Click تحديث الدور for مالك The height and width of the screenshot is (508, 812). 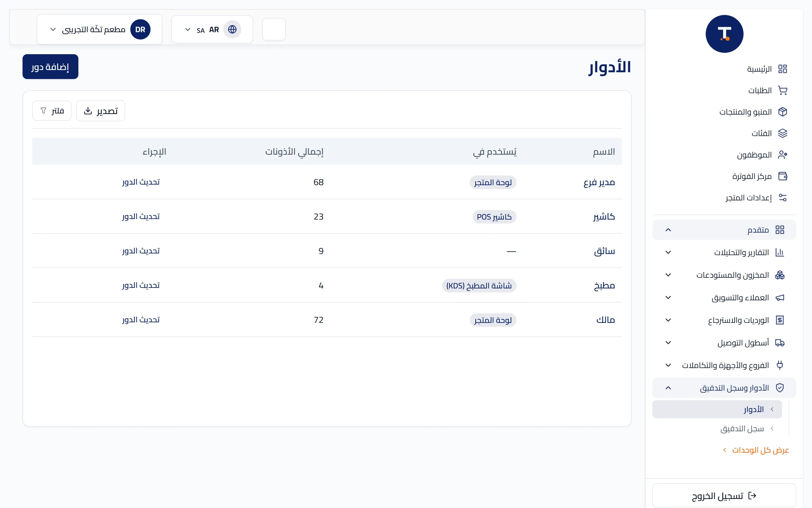(141, 320)
